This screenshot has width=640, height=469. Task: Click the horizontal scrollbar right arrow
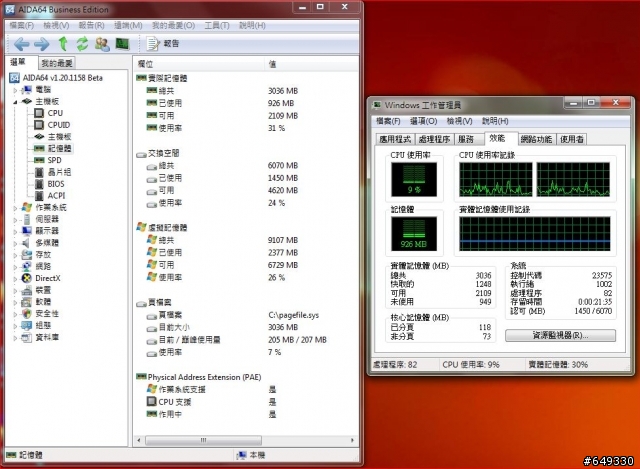point(352,440)
